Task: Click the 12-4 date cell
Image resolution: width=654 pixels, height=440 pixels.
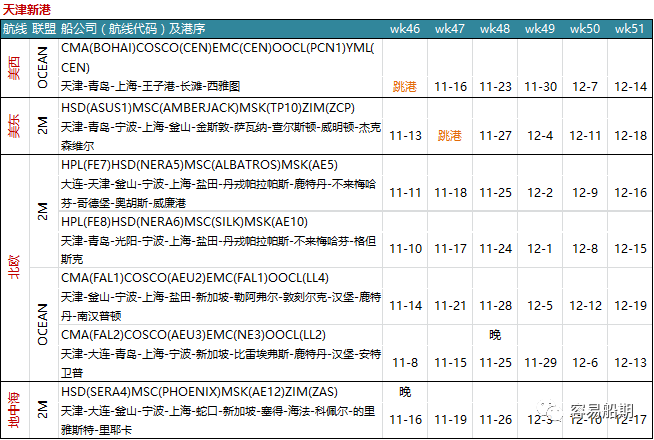Action: pyautogui.click(x=540, y=136)
